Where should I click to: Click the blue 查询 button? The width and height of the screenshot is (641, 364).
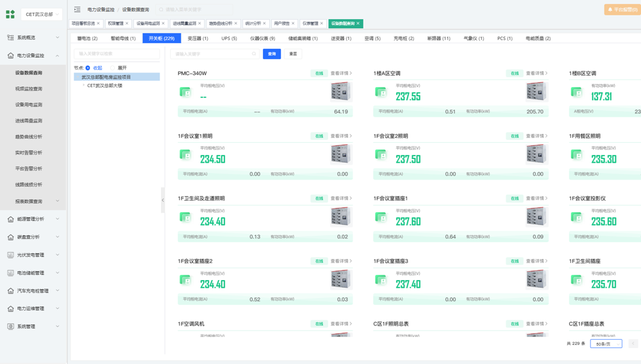(272, 54)
